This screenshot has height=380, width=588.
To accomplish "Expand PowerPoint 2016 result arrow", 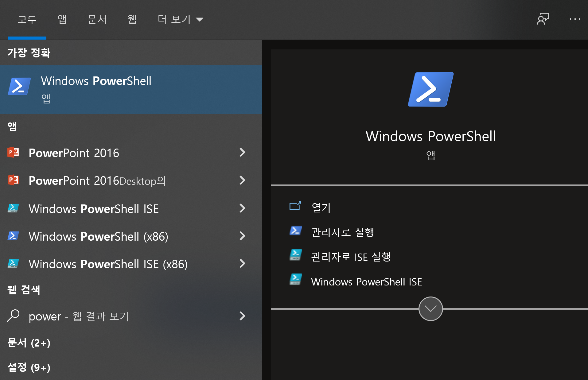I will (x=242, y=152).
